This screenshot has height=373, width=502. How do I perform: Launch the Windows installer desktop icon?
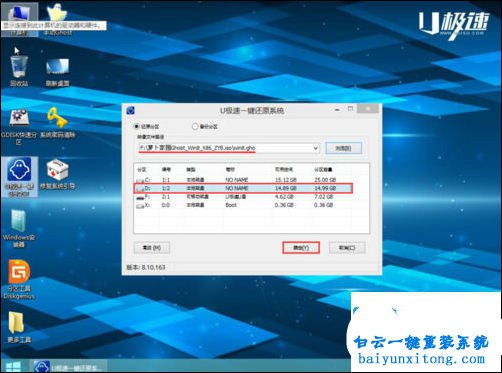click(19, 228)
